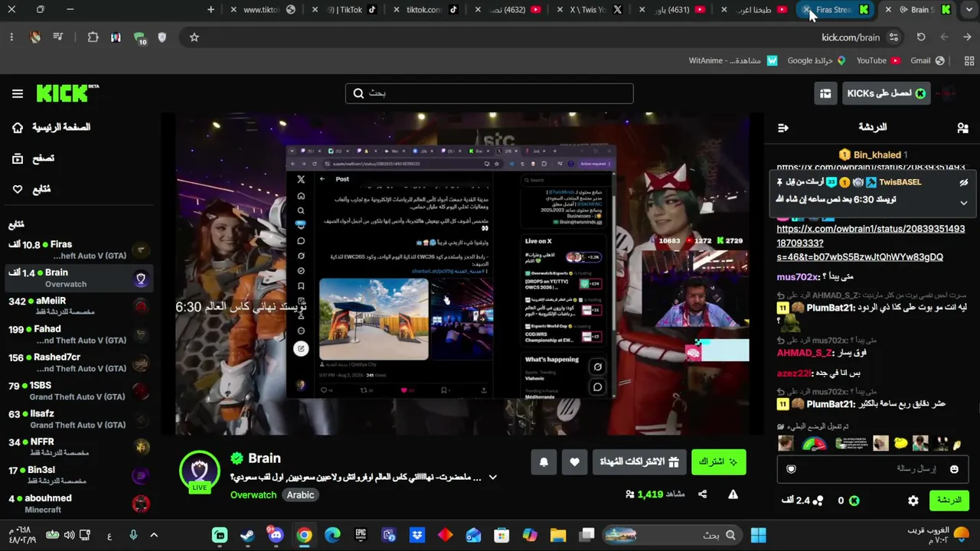Open the chat users list icon
This screenshot has height=551, width=980.
coord(963,128)
